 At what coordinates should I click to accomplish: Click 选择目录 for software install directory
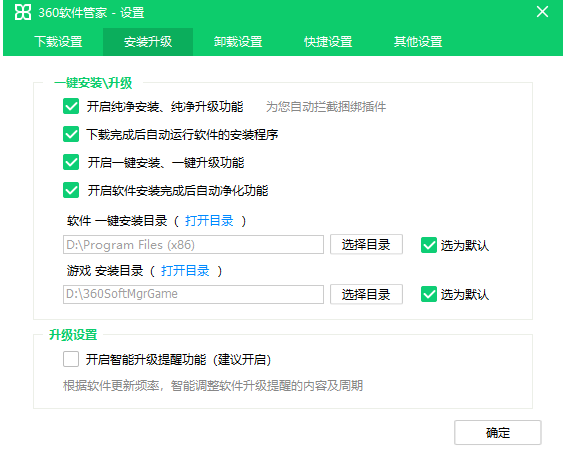pyautogui.click(x=366, y=245)
